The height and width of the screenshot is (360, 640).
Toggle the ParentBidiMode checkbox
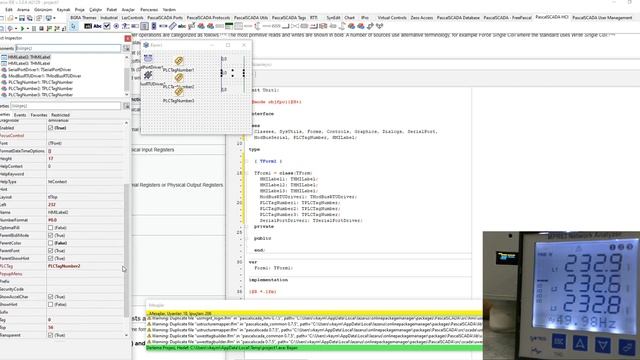(51, 236)
